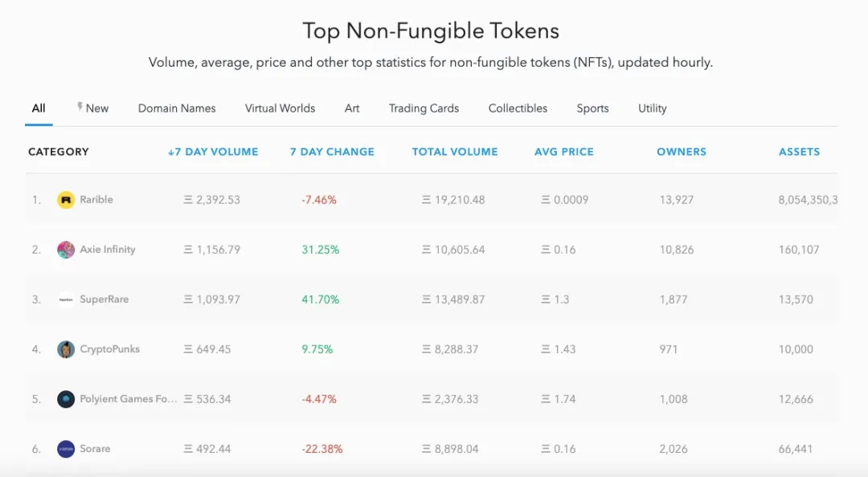The width and height of the screenshot is (868, 477).
Task: Click the SuperRare logo icon
Action: coord(66,300)
